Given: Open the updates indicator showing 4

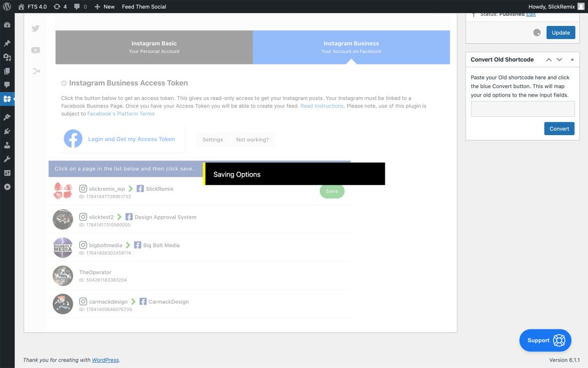Looking at the screenshot, I should click(60, 6).
